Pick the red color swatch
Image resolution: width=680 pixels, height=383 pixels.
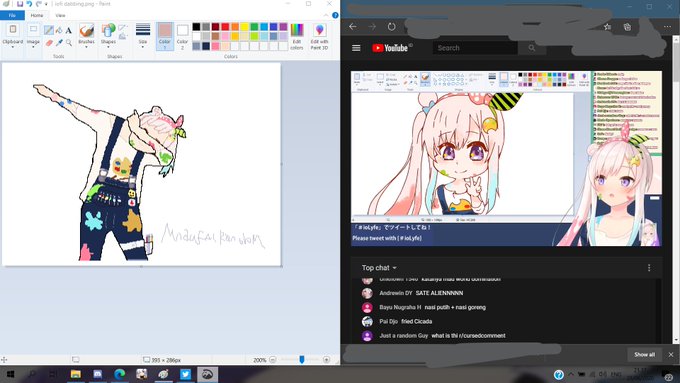[225, 27]
